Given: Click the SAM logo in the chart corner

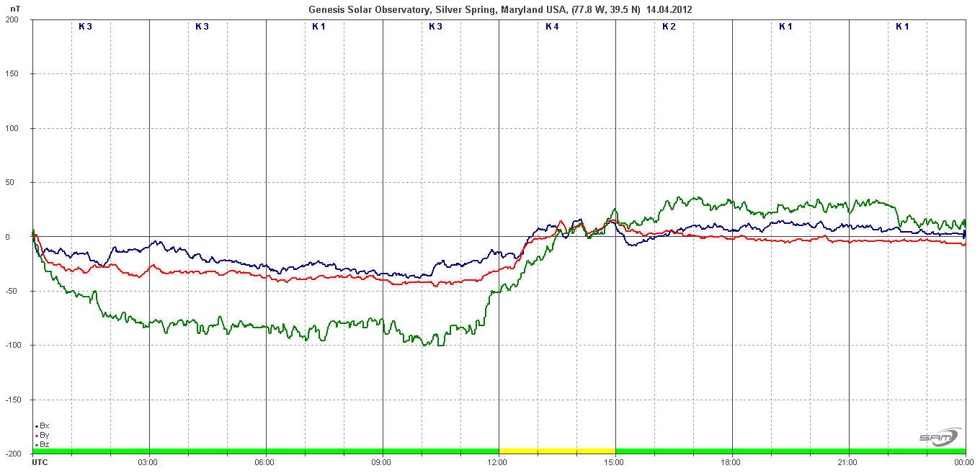Looking at the screenshot, I should (x=939, y=437).
